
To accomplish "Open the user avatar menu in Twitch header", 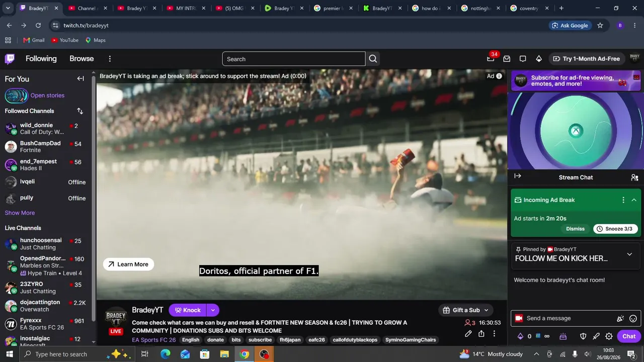I will pyautogui.click(x=634, y=58).
